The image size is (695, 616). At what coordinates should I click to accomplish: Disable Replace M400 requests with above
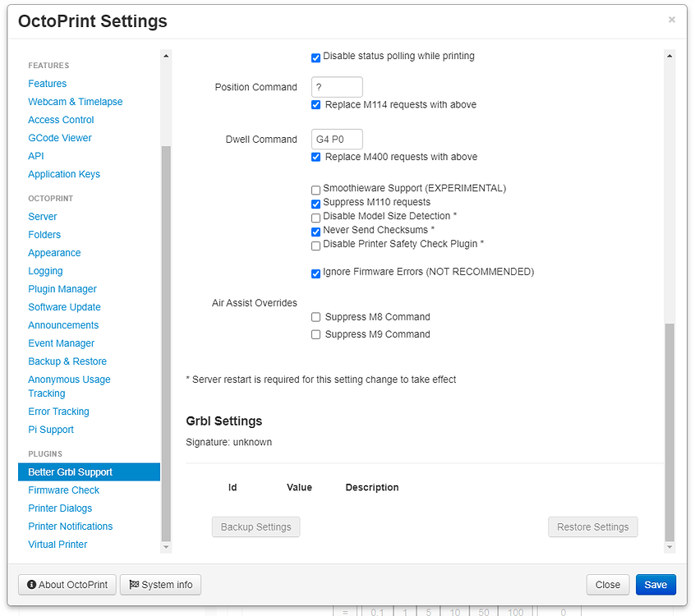[x=315, y=156]
